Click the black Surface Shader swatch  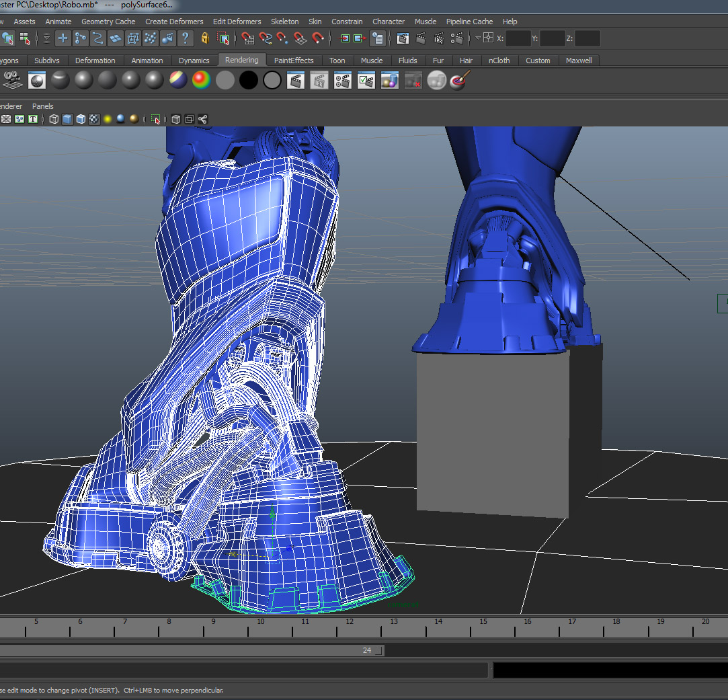249,81
